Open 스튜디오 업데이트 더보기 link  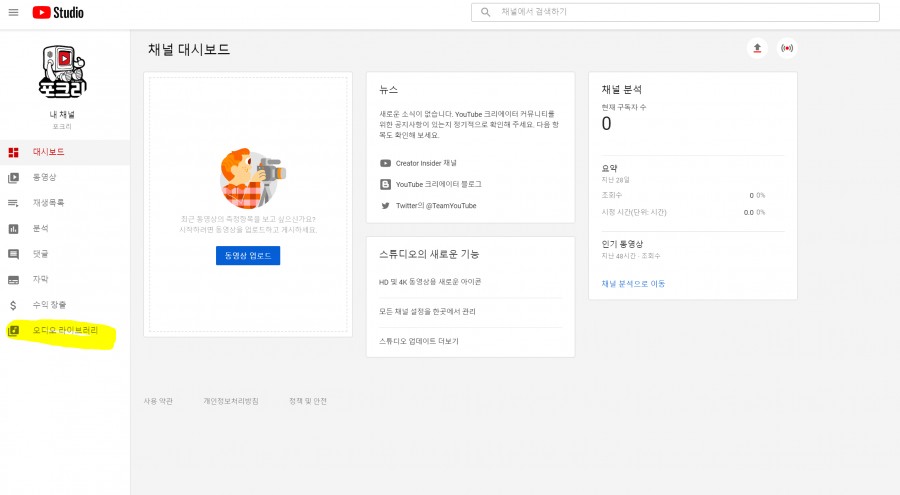418,341
